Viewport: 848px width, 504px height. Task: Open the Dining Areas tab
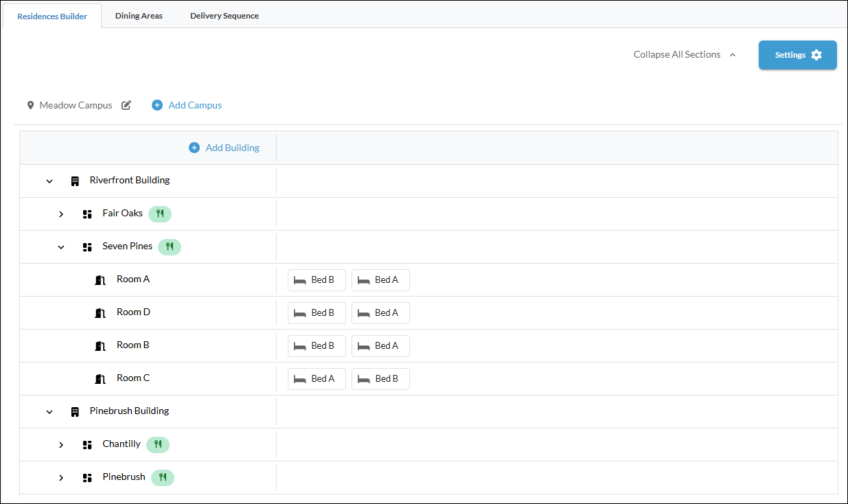pyautogui.click(x=139, y=16)
